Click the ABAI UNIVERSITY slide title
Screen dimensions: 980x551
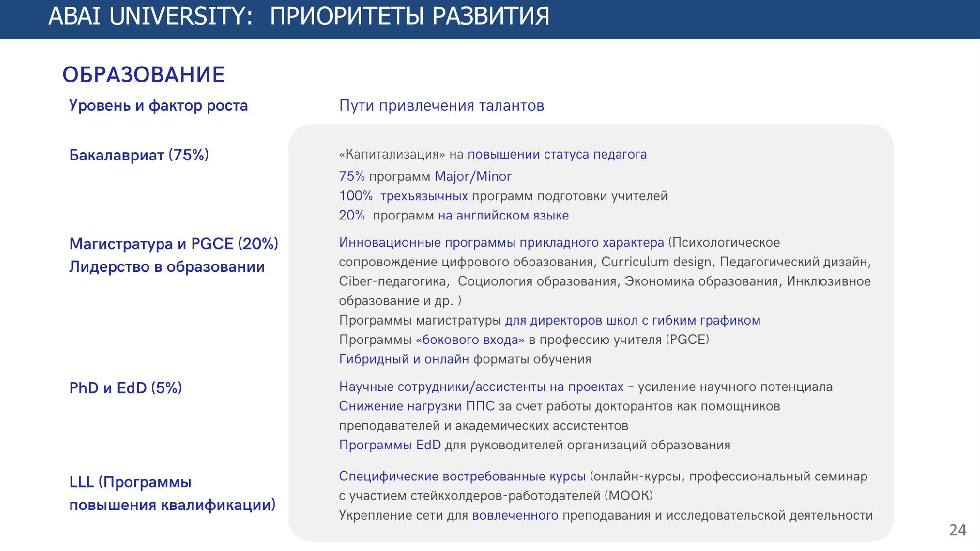pyautogui.click(x=298, y=16)
